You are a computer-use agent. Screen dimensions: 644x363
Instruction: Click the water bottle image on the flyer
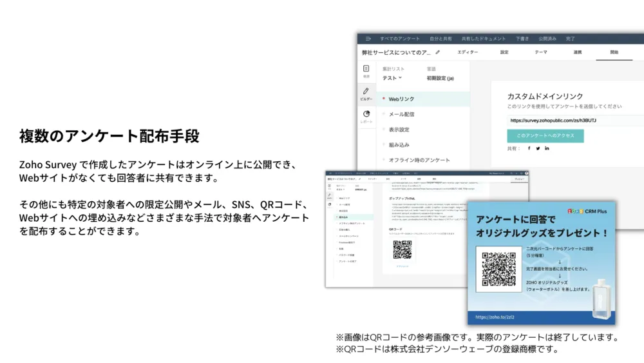click(601, 299)
